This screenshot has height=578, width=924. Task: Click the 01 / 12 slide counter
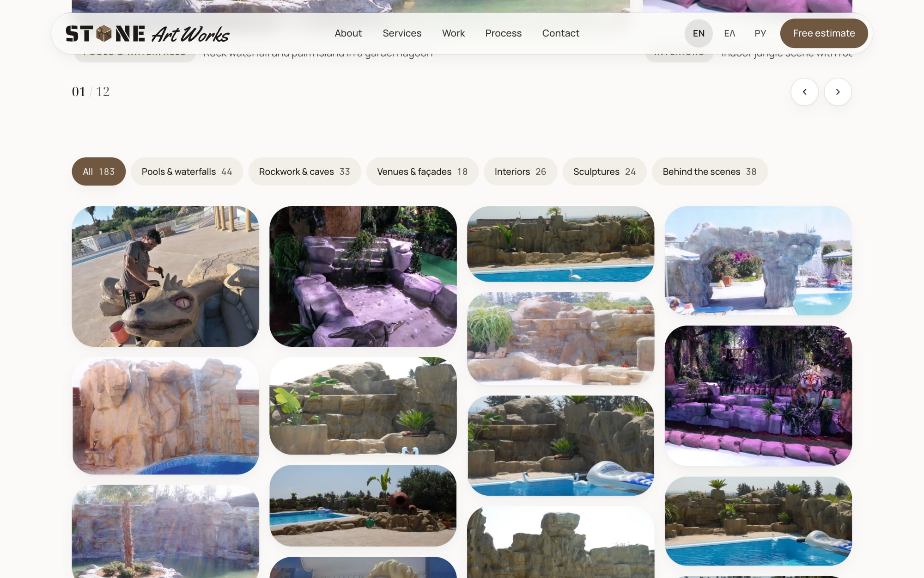(91, 92)
